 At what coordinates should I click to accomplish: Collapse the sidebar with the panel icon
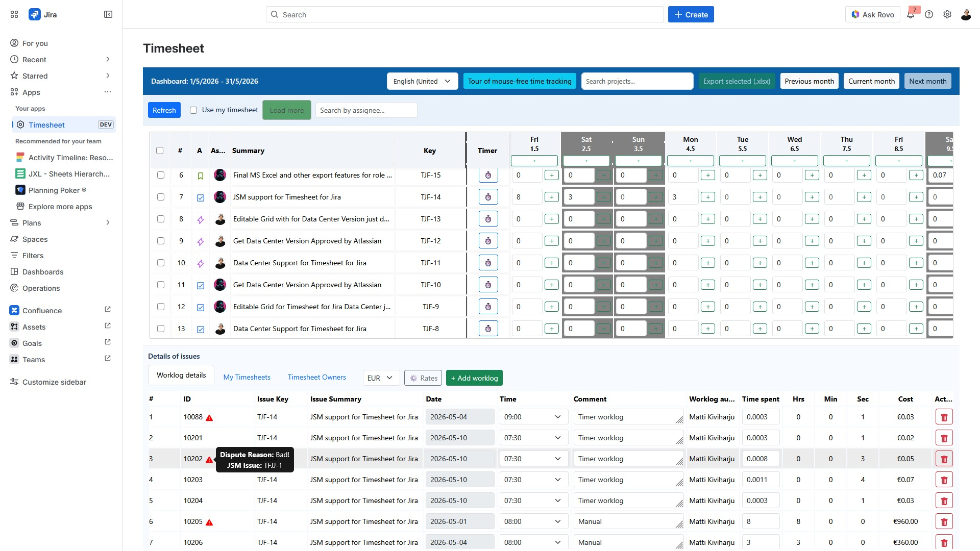coord(108,15)
